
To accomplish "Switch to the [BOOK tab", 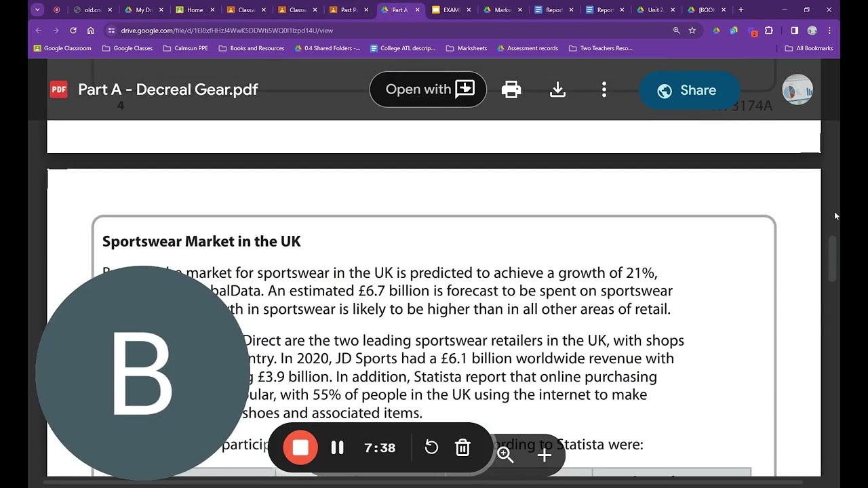I will coord(707,9).
